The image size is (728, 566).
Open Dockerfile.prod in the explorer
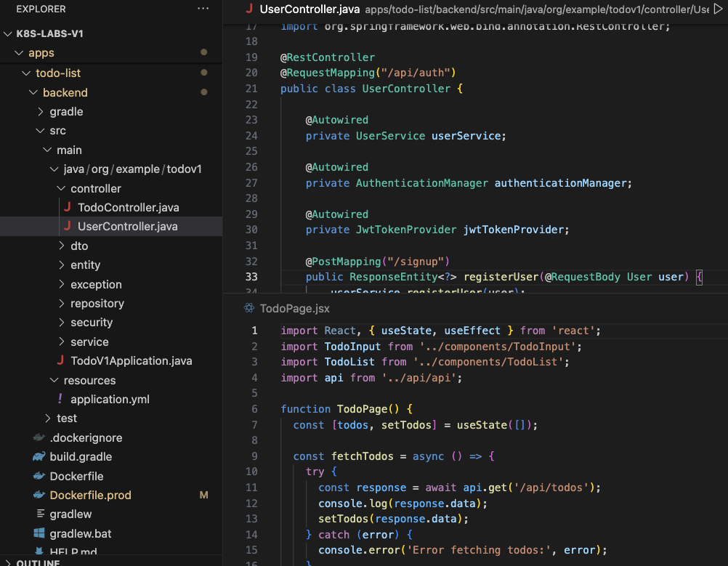90,495
